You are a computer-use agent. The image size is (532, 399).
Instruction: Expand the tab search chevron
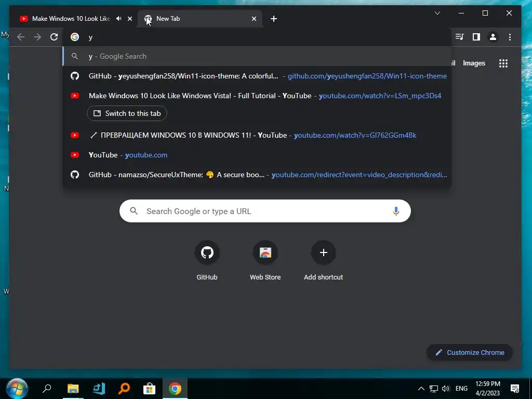(437, 13)
